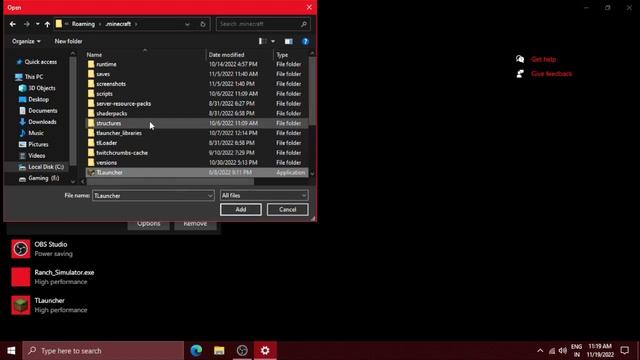
Task: Toggle the preview pane icon
Action: (289, 41)
